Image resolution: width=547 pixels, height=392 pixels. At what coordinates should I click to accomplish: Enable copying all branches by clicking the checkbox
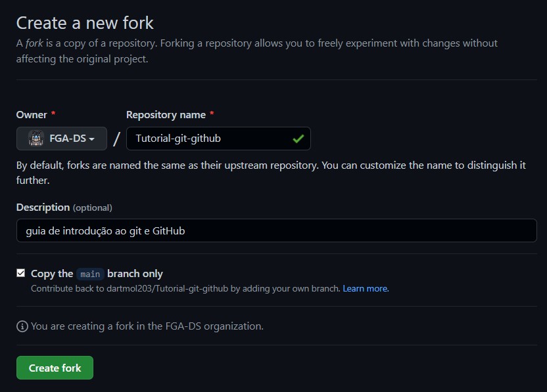point(20,272)
